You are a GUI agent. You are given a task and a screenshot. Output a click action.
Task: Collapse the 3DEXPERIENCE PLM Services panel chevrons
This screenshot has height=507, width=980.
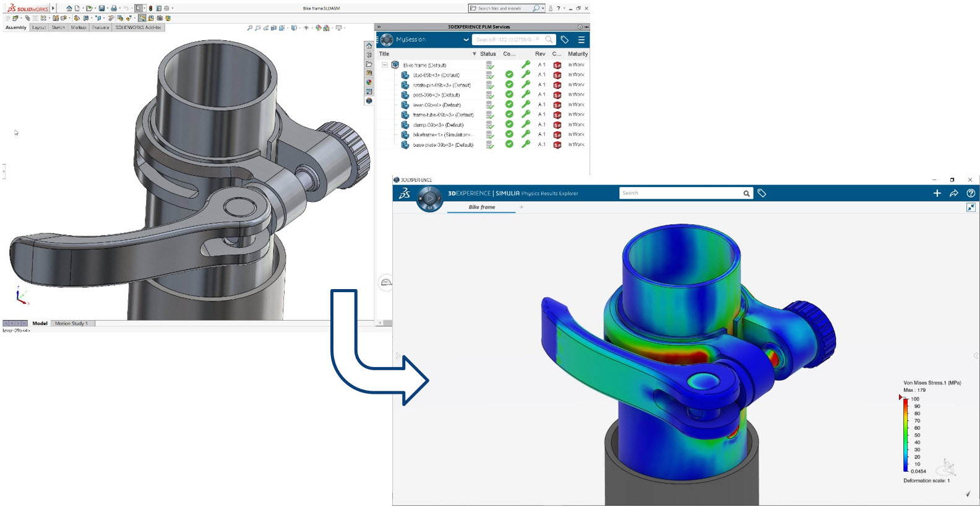click(379, 27)
